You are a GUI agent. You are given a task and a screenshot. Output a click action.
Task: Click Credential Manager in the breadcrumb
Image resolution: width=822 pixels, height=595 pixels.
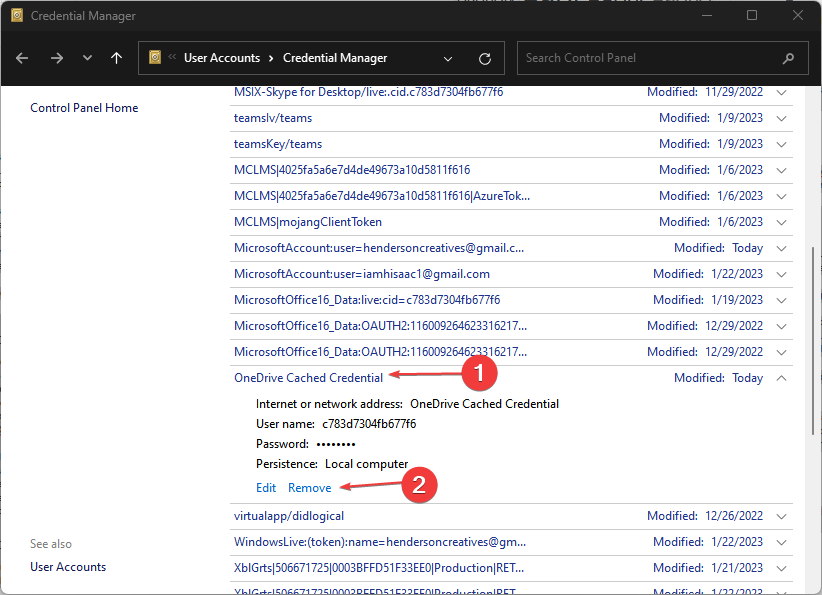[335, 58]
